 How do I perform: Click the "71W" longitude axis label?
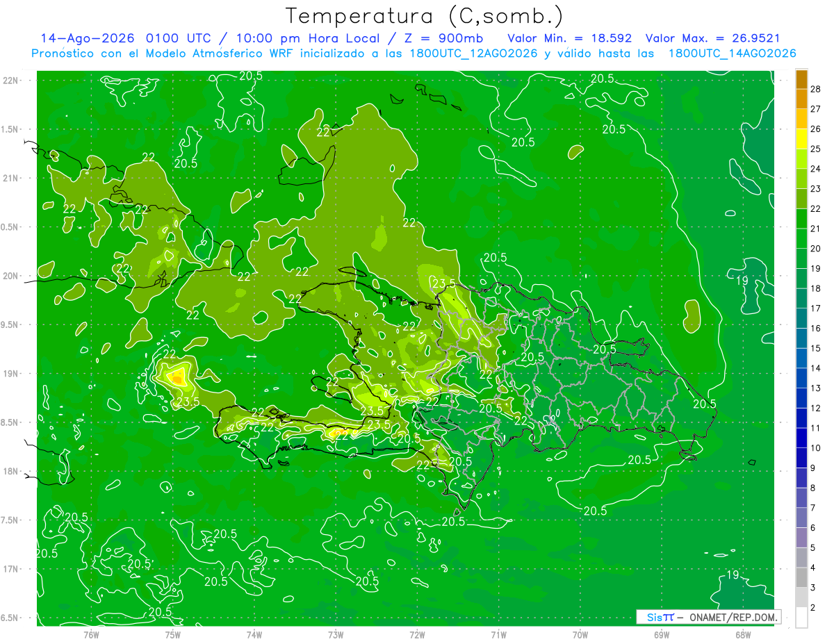click(x=498, y=634)
